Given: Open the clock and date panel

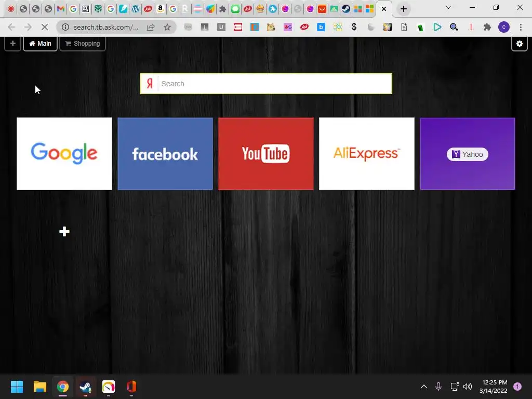Looking at the screenshot, I should click(x=494, y=387).
